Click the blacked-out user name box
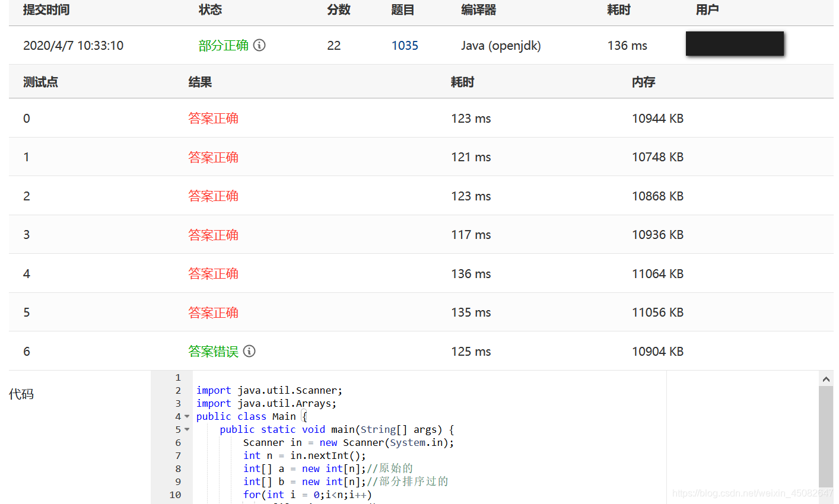The image size is (839, 504). [x=735, y=44]
